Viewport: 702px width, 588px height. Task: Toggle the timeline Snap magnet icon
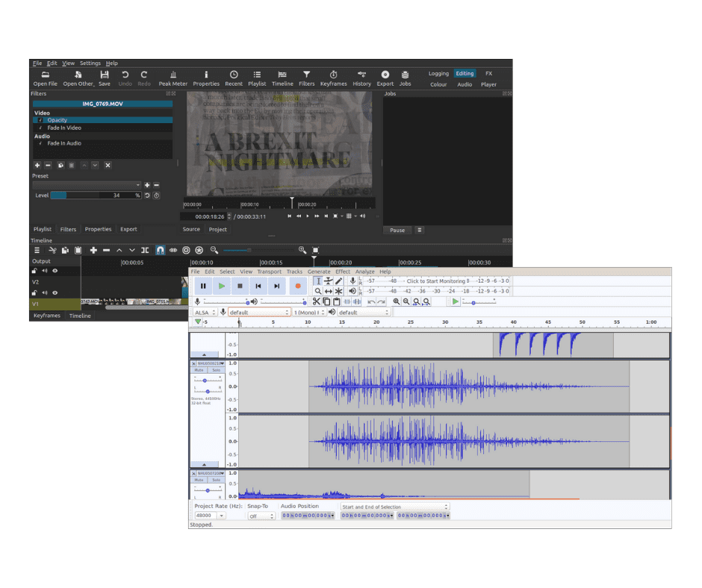(160, 251)
